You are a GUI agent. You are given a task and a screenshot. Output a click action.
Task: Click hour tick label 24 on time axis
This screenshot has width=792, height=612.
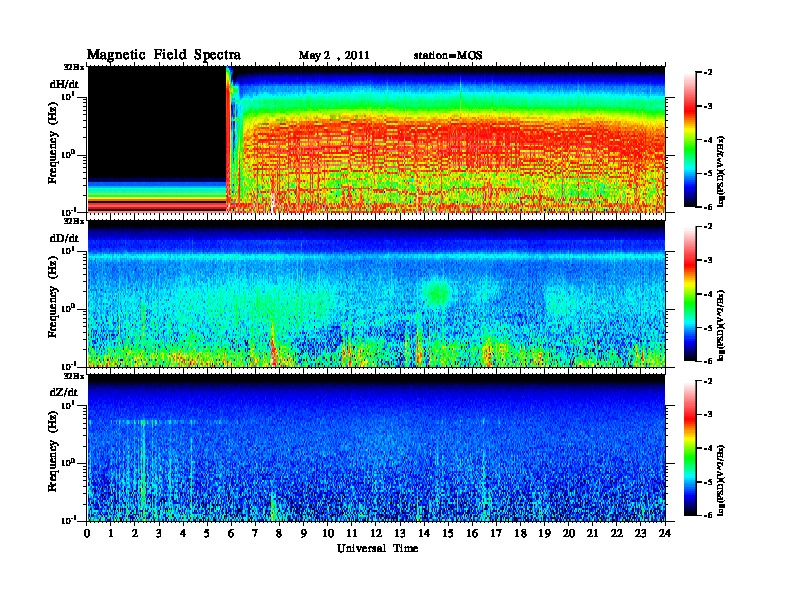[x=665, y=534]
